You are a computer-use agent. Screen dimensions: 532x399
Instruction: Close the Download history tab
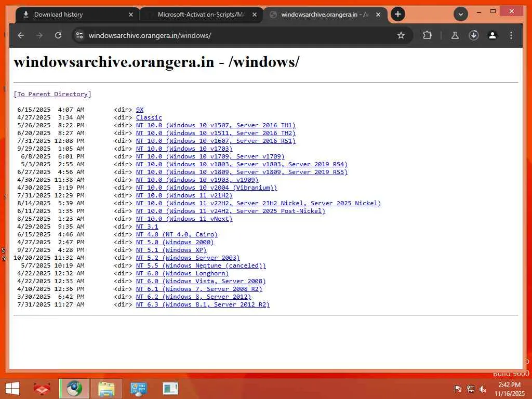point(130,15)
